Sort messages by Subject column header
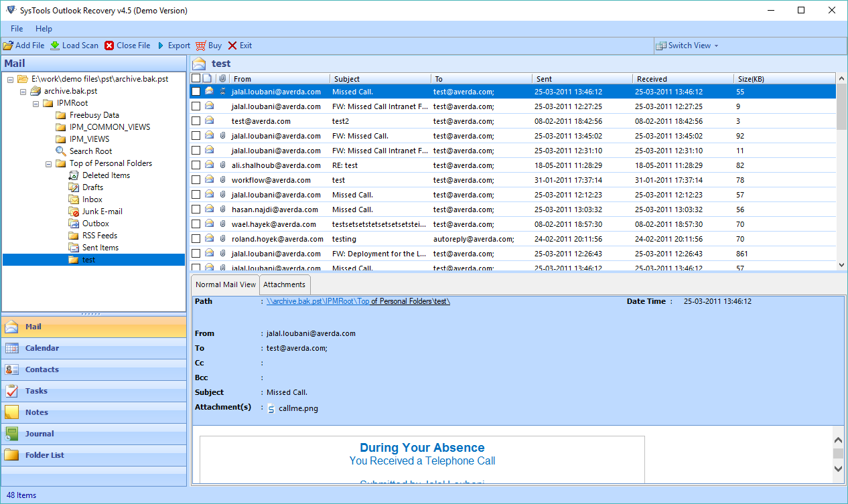Viewport: 848px width, 504px height. point(380,79)
